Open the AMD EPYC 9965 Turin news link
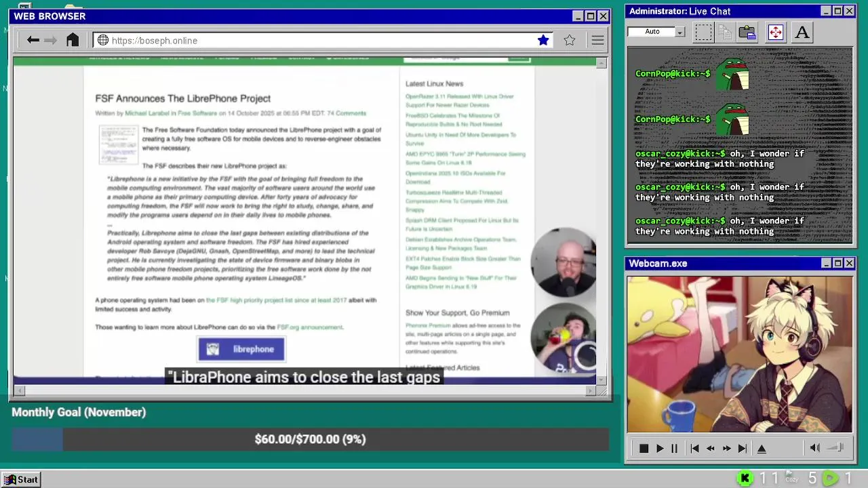This screenshot has height=488, width=868. click(x=465, y=158)
